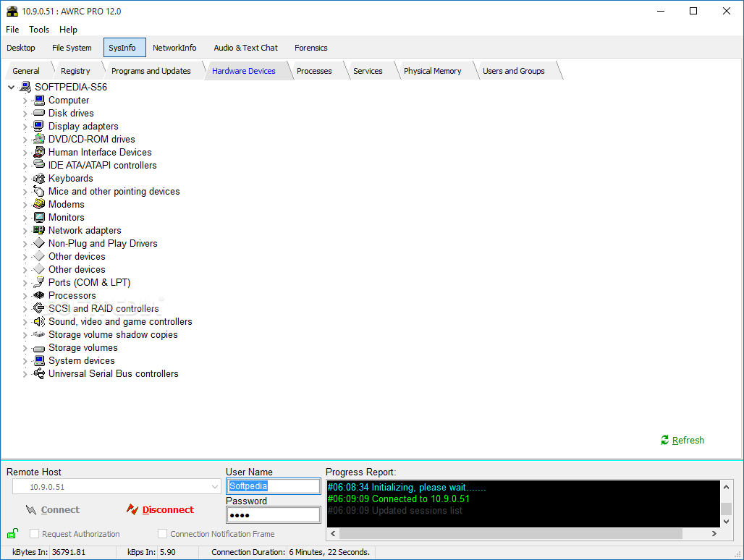Expand the Keyboards tree node
Screen dimensions: 744x560
click(25, 179)
